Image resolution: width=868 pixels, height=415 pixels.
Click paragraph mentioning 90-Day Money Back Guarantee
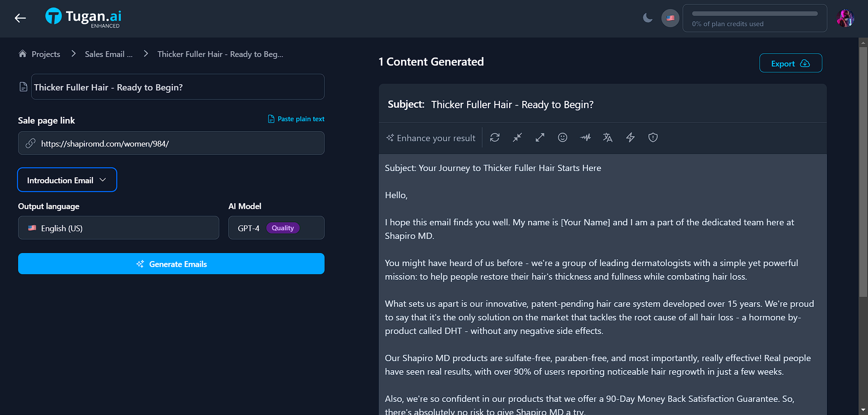click(590, 405)
